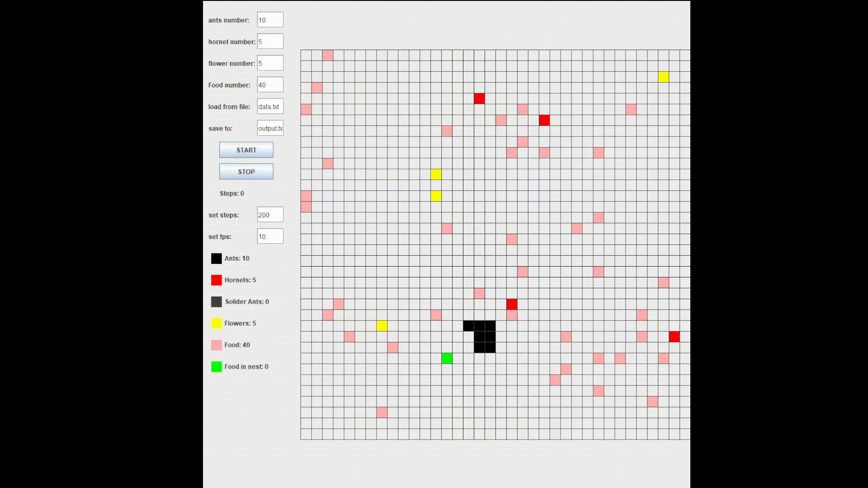This screenshot has width=868, height=488.
Task: Click the green Food in nest swatch
Action: point(217,367)
